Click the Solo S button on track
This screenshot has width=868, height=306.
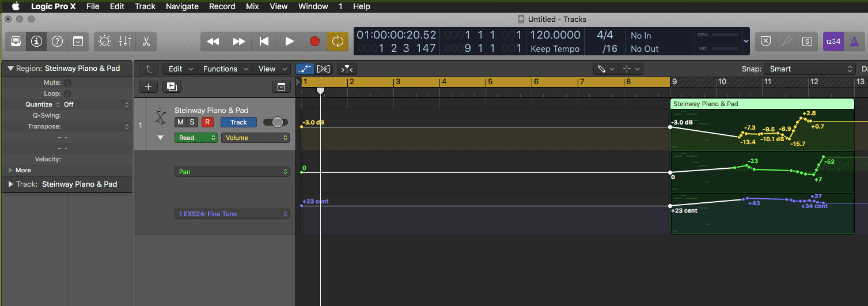click(192, 122)
